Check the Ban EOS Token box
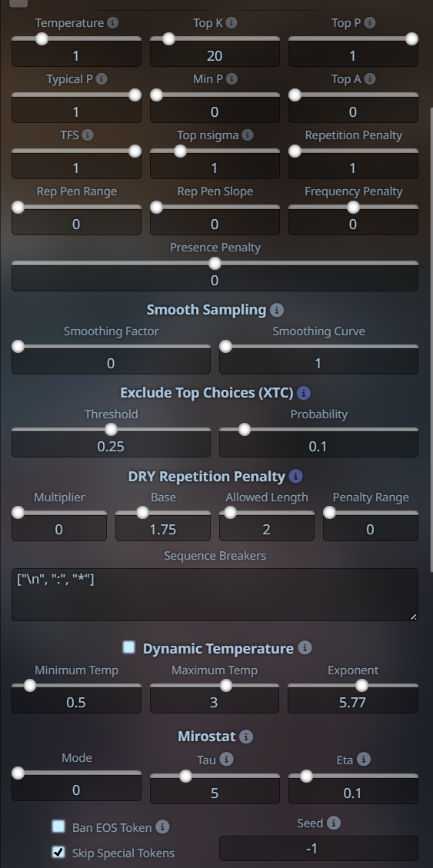 [58, 826]
